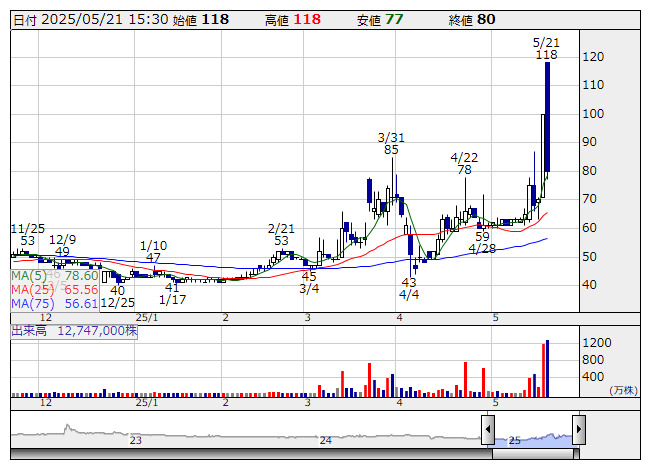Viewport: 653px width, 470px height.
Task: Click the 12/9 49 label
Action: (x=62, y=246)
